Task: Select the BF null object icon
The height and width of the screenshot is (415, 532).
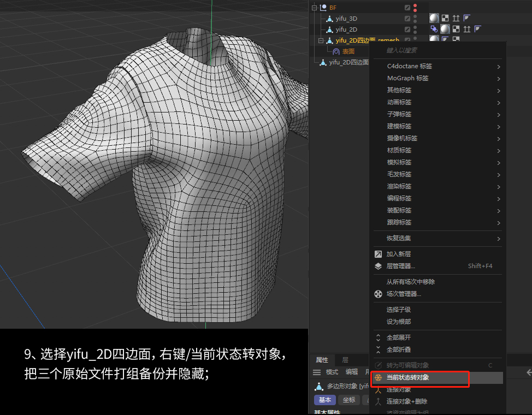Action: coord(324,7)
